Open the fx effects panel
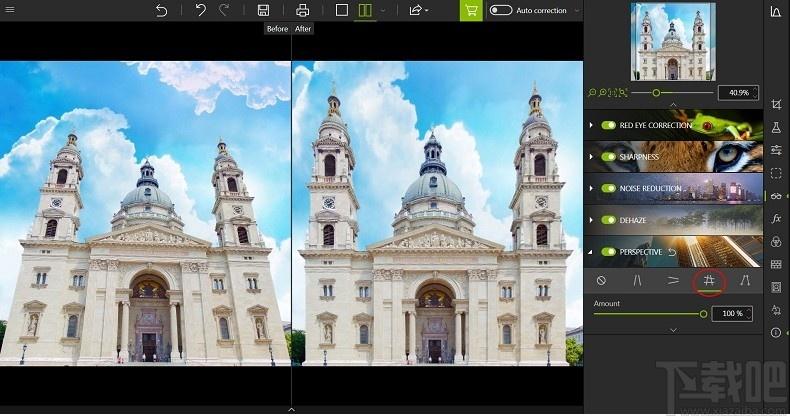Viewport: 790px width, 416px height. (x=776, y=219)
